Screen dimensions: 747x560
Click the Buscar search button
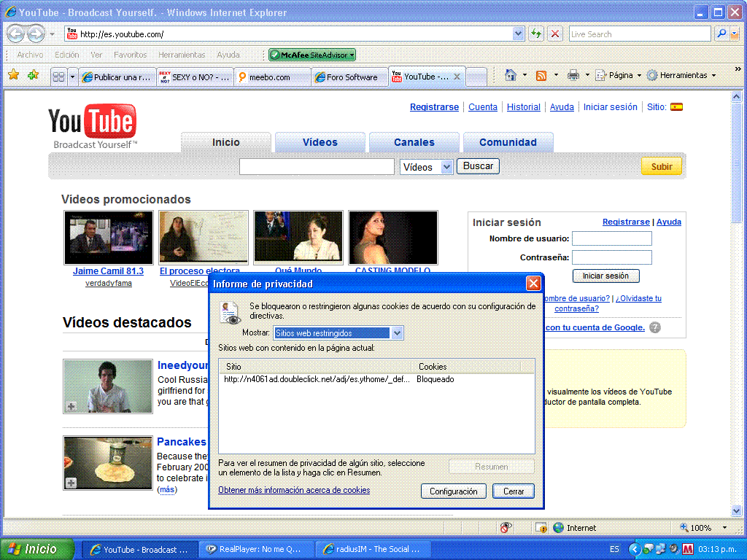point(478,166)
